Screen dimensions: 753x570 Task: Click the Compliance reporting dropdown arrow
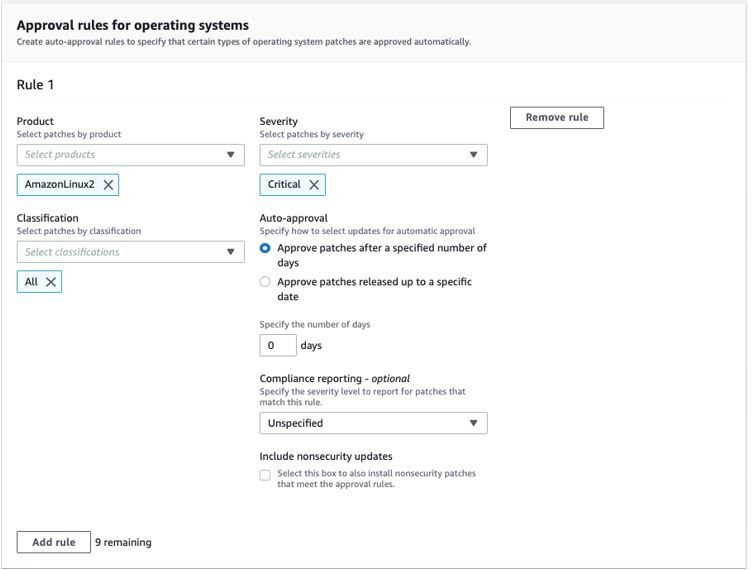[474, 423]
